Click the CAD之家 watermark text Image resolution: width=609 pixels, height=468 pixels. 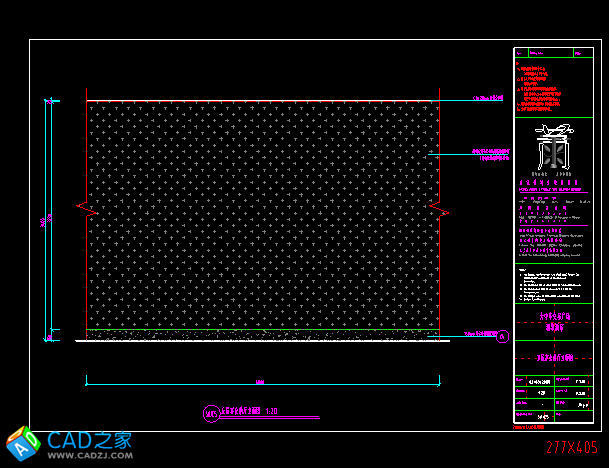coord(90,439)
